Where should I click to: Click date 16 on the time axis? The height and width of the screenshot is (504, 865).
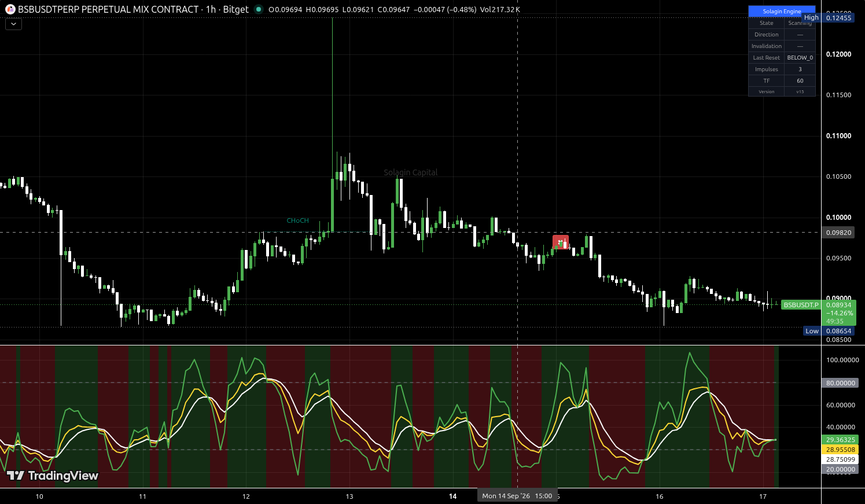coord(660,496)
